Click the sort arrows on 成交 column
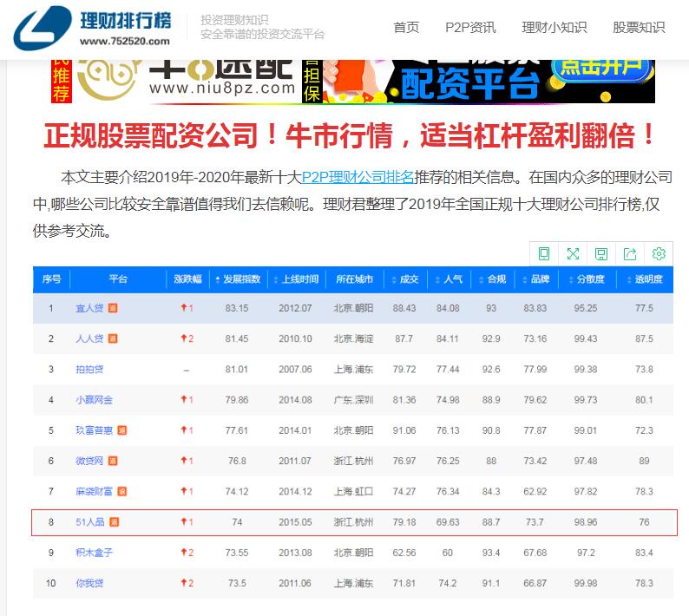This screenshot has width=689, height=616. point(394,279)
